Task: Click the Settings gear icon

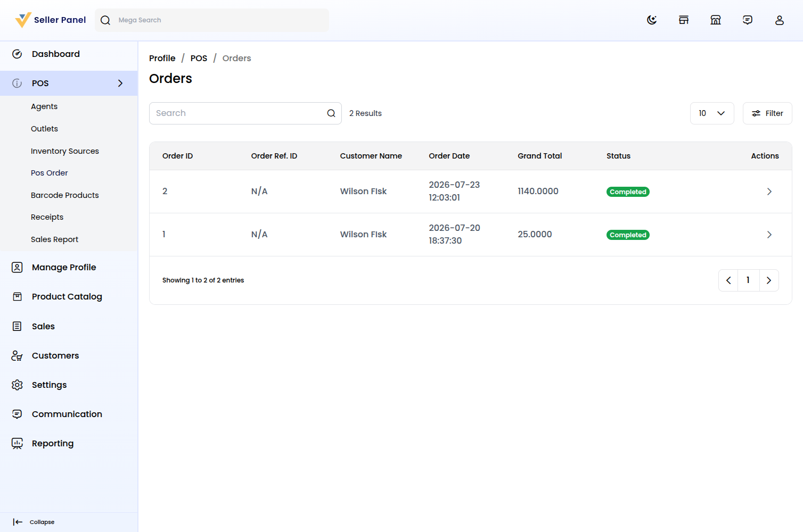Action: pos(17,385)
